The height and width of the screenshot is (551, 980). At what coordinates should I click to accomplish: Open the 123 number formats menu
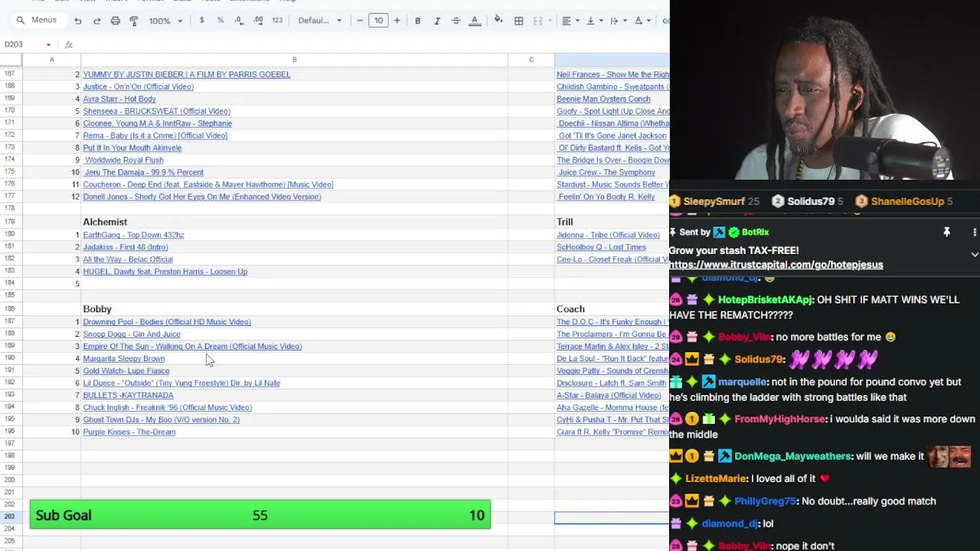pos(277,21)
